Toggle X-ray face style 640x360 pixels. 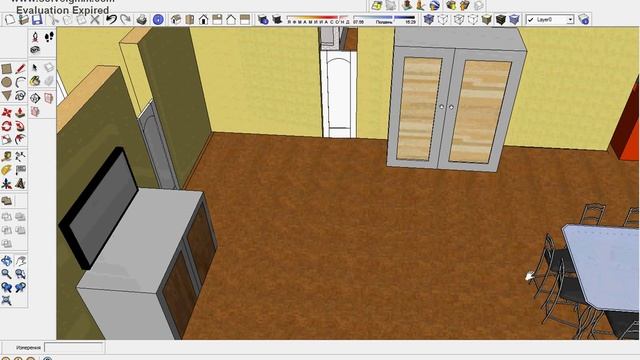[x=429, y=19]
